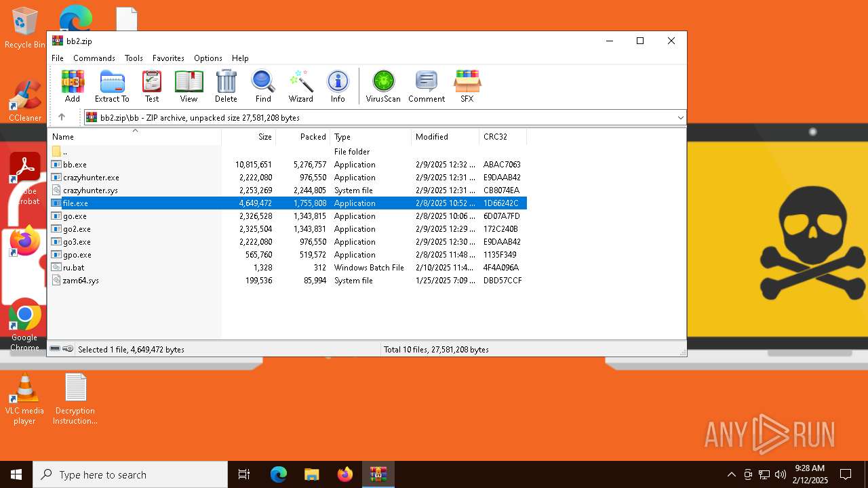Sort by the Modified column header
868x488 pixels.
(x=446, y=137)
